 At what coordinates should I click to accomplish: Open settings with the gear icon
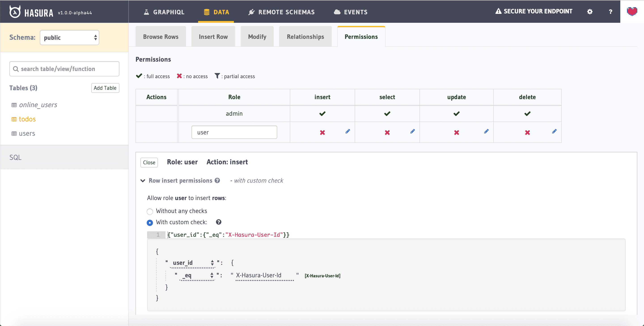click(590, 12)
